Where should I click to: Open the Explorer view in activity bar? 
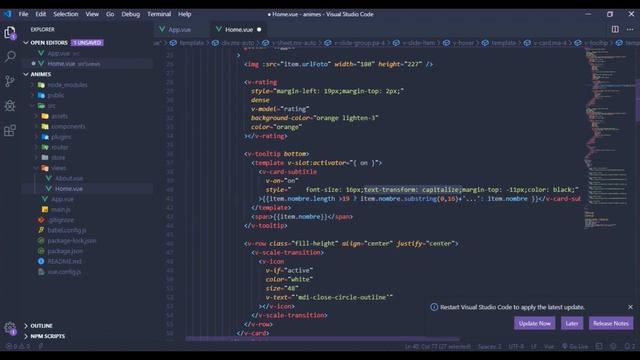(10, 33)
